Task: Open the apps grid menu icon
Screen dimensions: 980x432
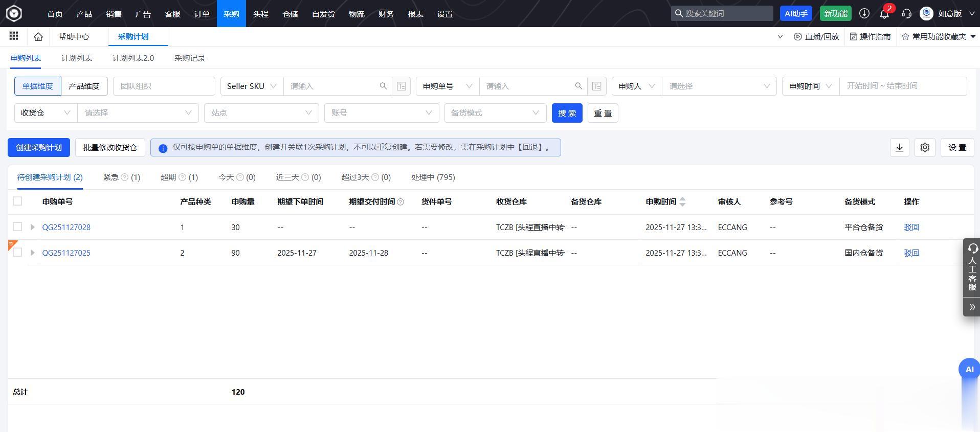Action: click(14, 36)
